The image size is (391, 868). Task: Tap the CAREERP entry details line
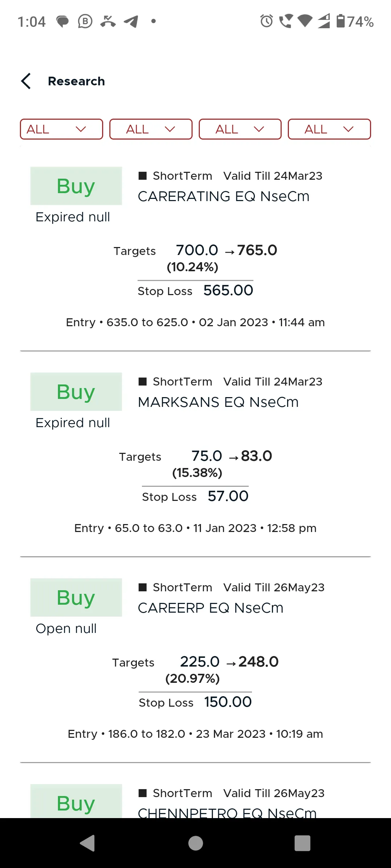point(195,734)
